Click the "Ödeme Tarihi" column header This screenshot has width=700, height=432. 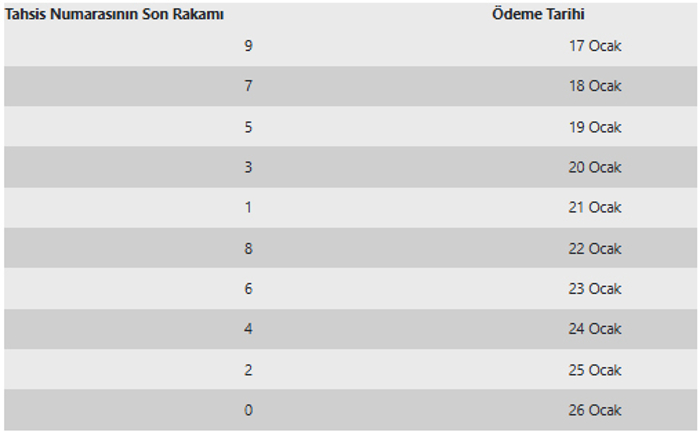point(538,15)
